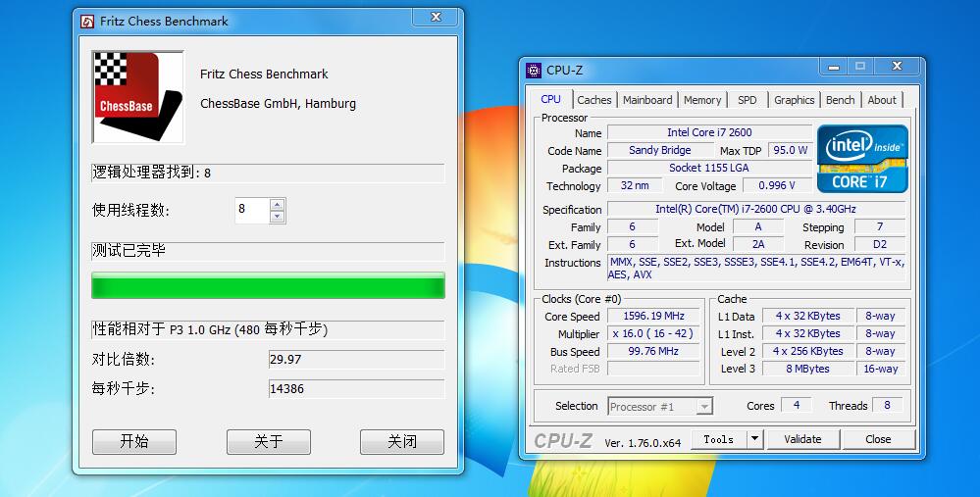Click the core speed value 1596.19 MHz
The width and height of the screenshot is (980, 497).
[653, 316]
